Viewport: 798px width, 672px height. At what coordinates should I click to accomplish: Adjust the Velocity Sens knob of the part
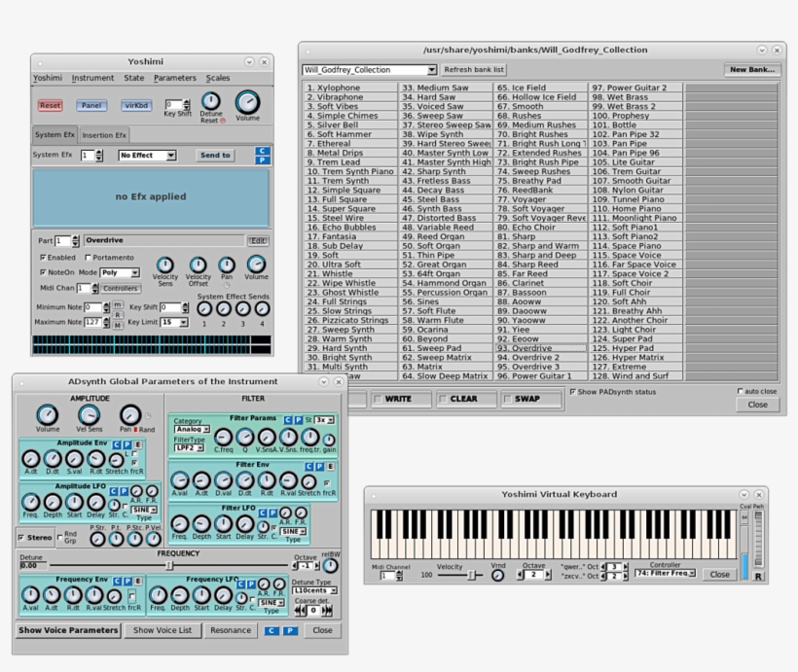pyautogui.click(x=164, y=265)
